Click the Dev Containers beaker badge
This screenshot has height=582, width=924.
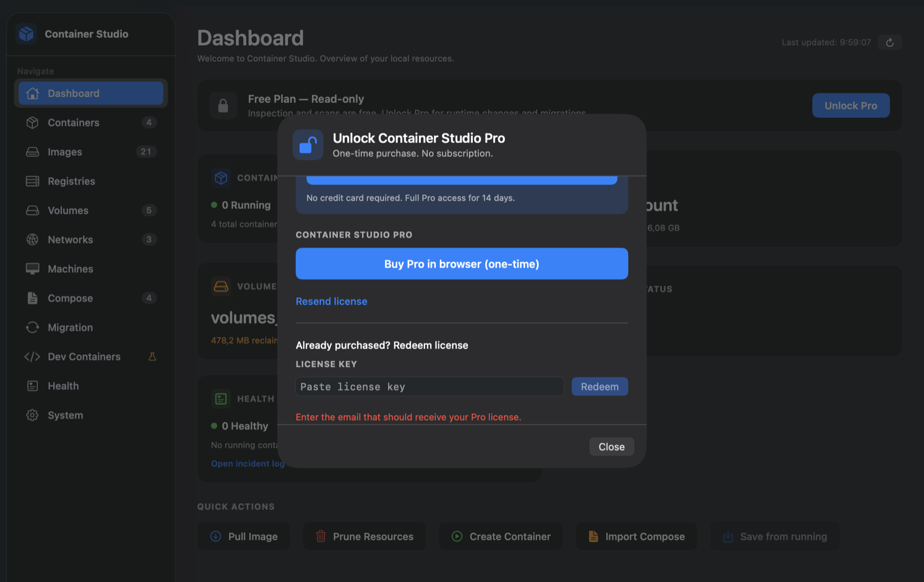coord(152,357)
